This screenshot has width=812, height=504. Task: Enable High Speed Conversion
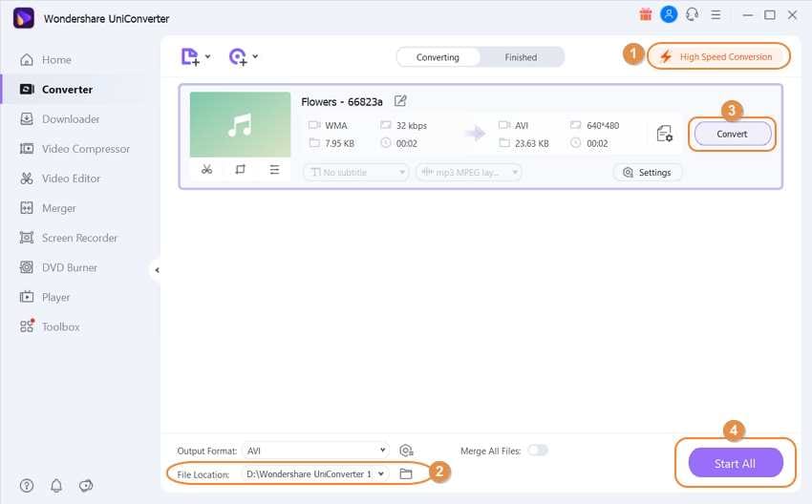click(x=718, y=56)
